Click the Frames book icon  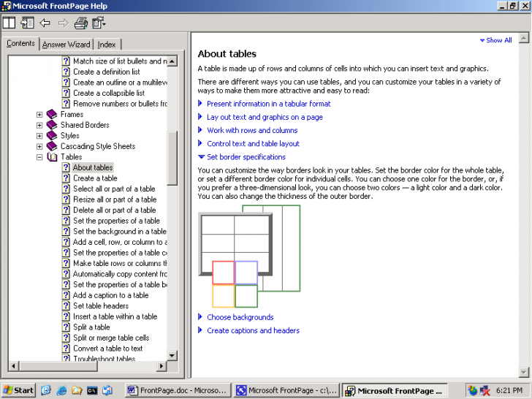[x=52, y=115]
